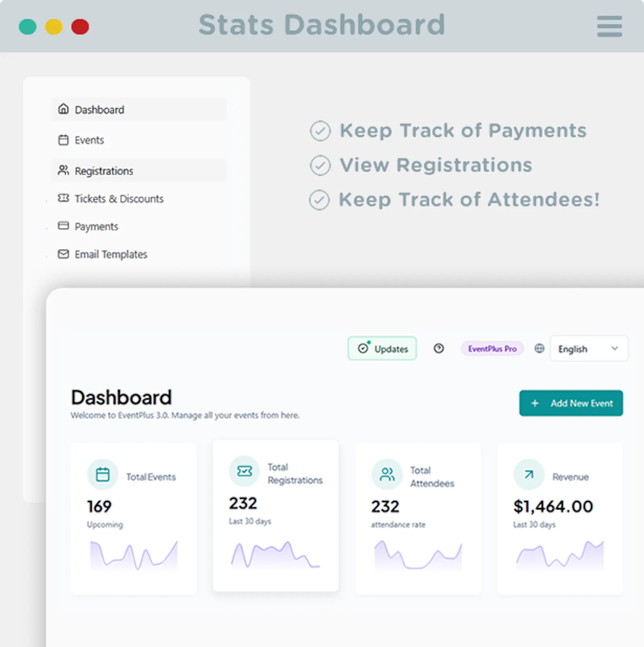
Task: Open Registrations in the sidebar
Action: coord(139,171)
